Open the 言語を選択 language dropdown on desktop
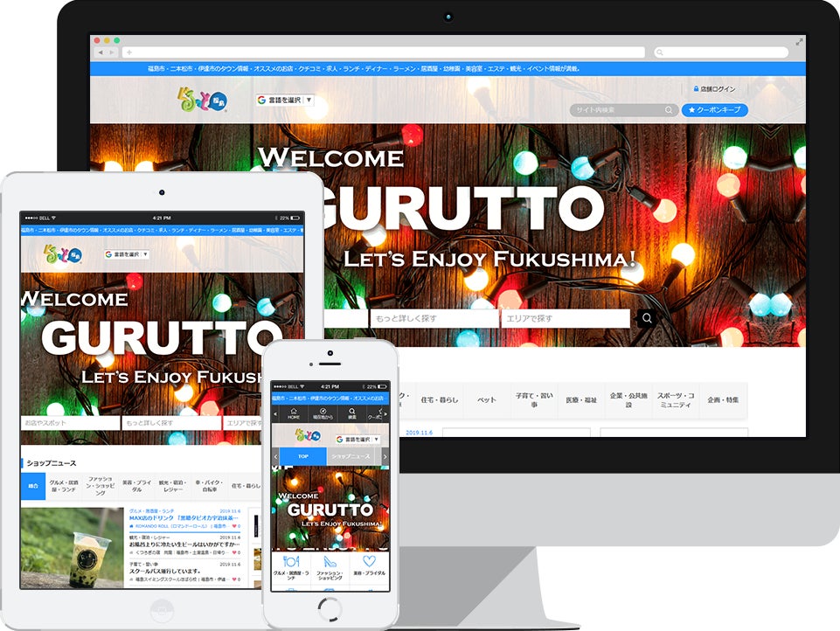Viewport: 840px width, 631px height. pyautogui.click(x=284, y=101)
